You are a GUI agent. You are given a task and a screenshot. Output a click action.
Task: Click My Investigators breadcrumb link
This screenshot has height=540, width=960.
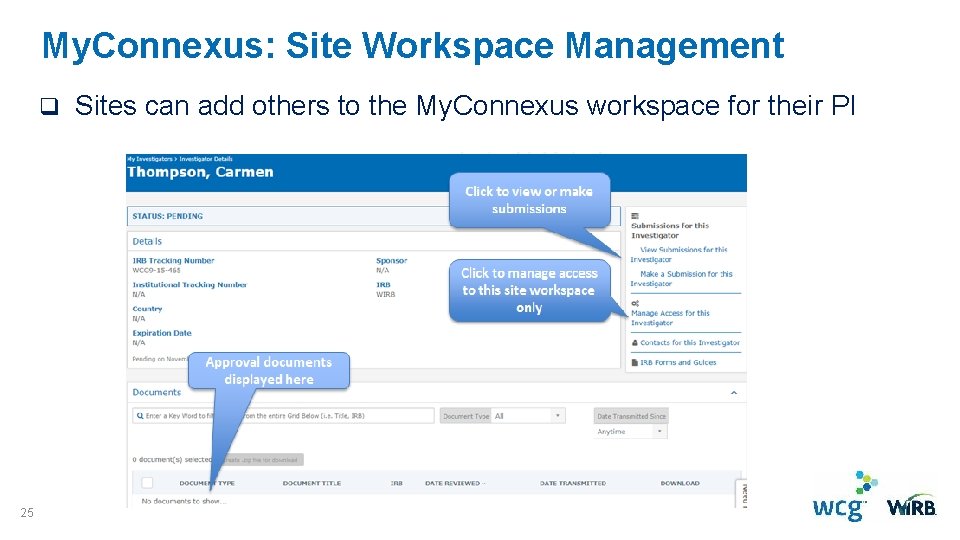[x=149, y=159]
